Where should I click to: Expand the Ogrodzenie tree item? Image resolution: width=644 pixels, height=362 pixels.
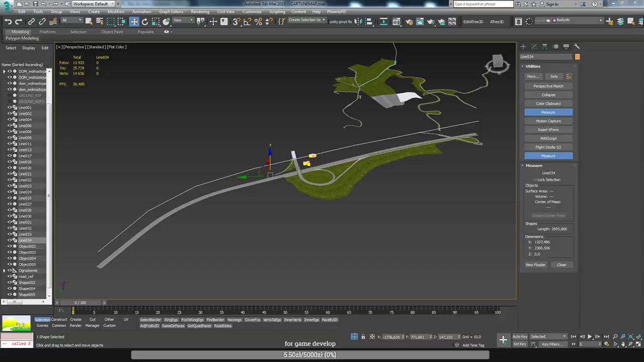point(4,270)
